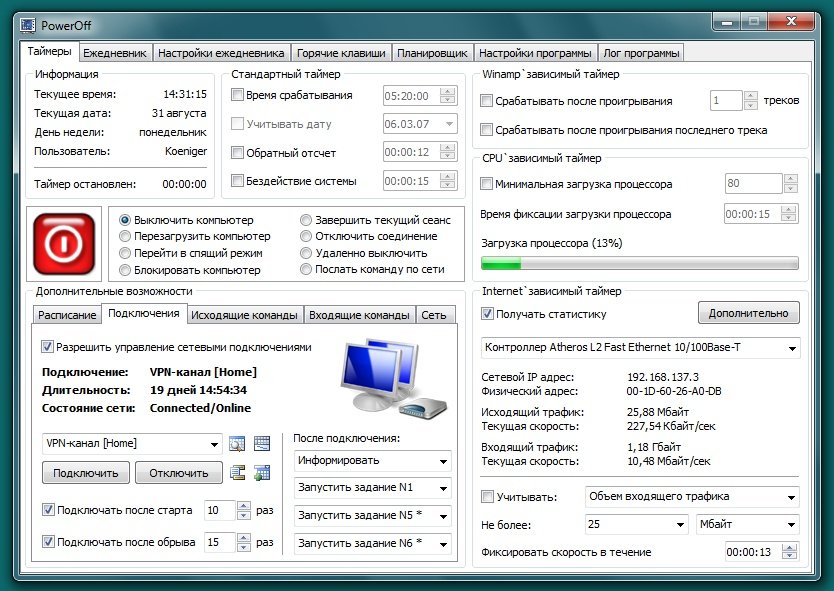
Task: Click the magnifier icon beside the VPN-канал dropdown
Action: [x=238, y=444]
